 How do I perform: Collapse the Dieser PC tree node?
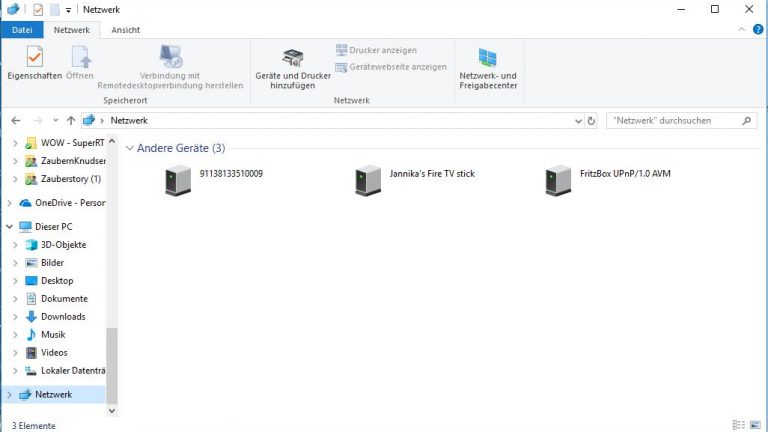(x=9, y=227)
